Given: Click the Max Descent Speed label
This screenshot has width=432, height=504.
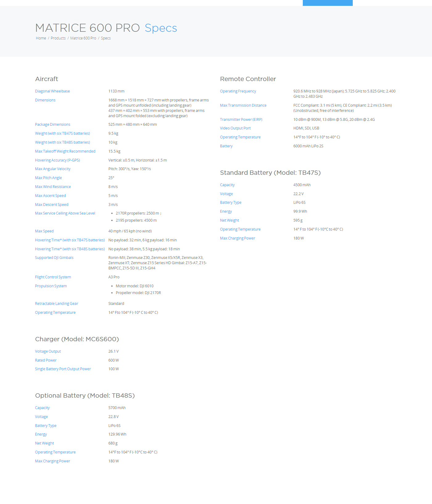Looking at the screenshot, I should tap(52, 205).
